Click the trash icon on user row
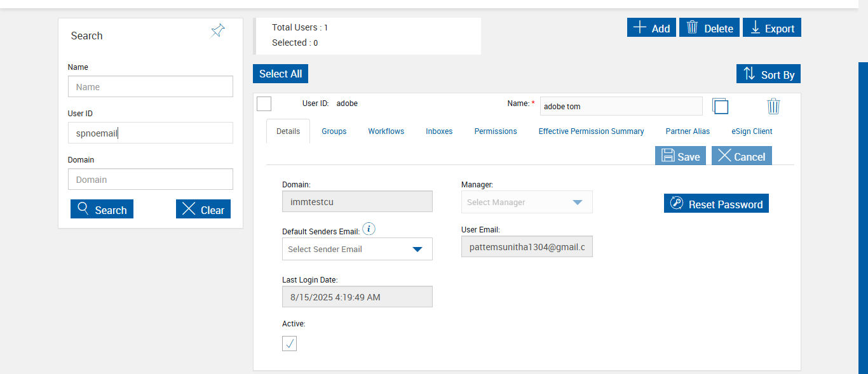The height and width of the screenshot is (374, 868). [x=773, y=106]
